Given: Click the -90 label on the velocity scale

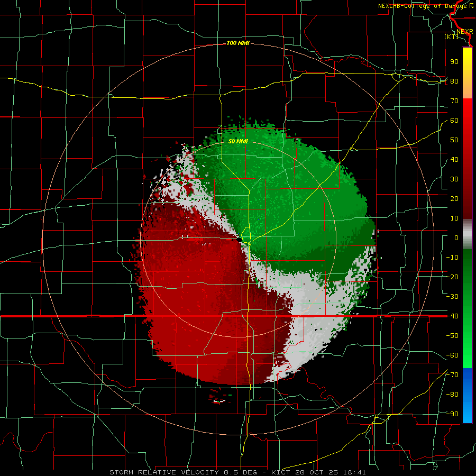Looking at the screenshot, I should pyautogui.click(x=452, y=414).
